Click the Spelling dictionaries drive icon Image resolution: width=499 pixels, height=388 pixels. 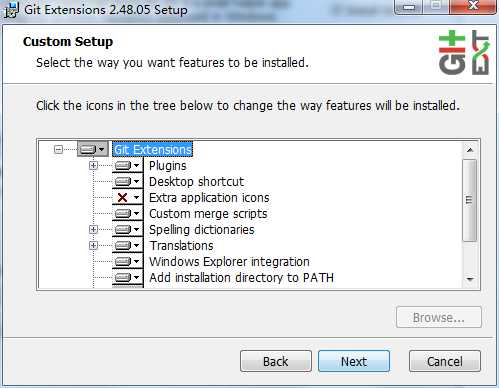tap(127, 229)
